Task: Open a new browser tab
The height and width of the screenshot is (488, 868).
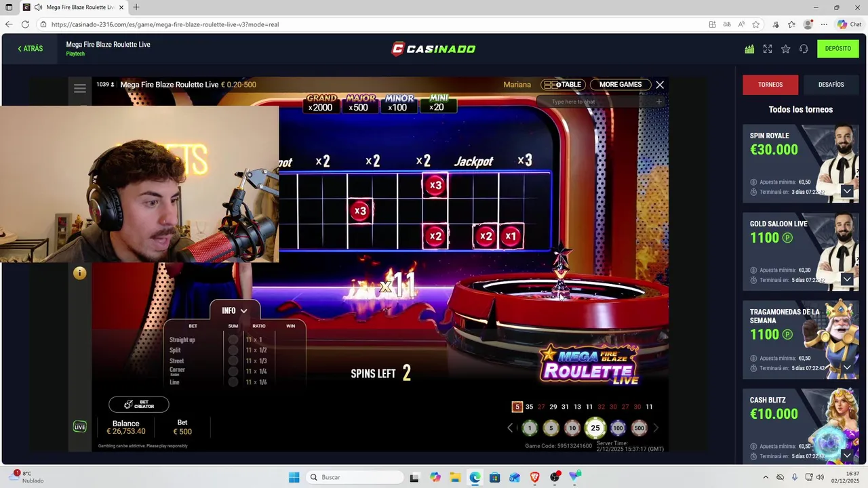Action: tap(136, 7)
